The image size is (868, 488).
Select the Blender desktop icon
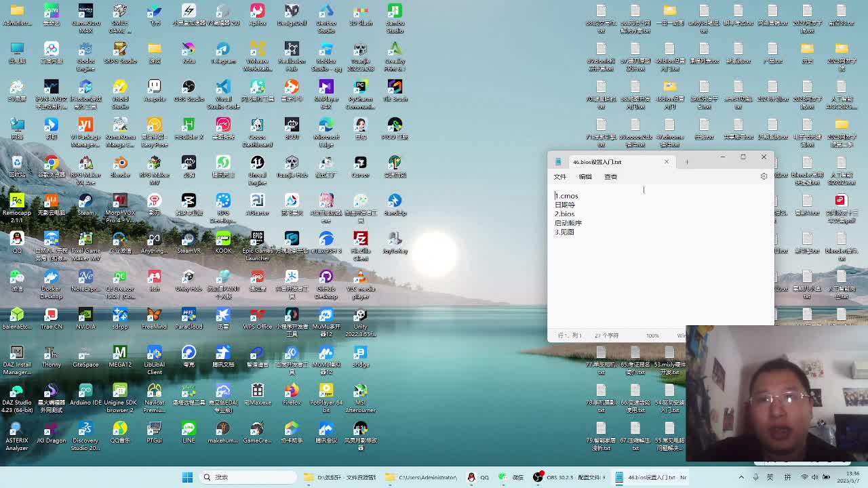point(120,163)
